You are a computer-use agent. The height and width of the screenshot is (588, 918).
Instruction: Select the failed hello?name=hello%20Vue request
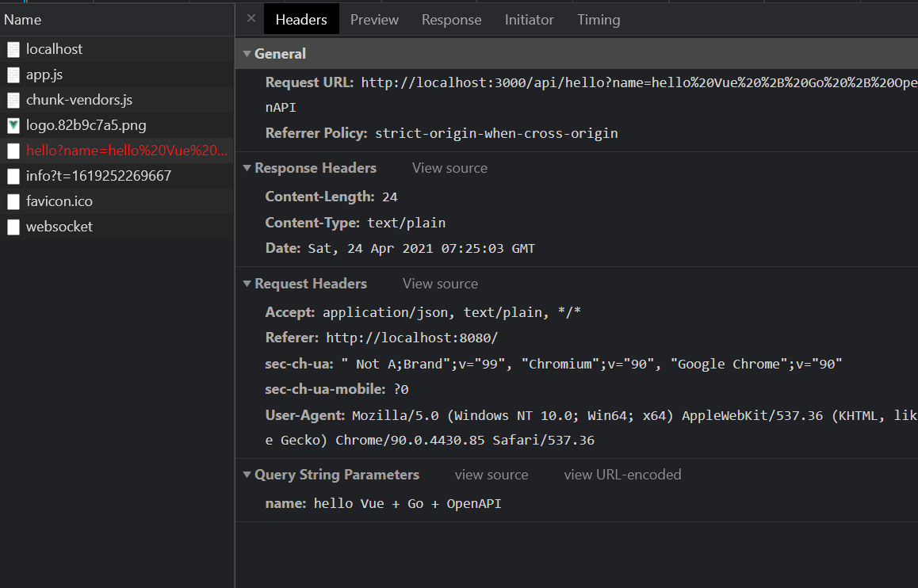tap(117, 151)
